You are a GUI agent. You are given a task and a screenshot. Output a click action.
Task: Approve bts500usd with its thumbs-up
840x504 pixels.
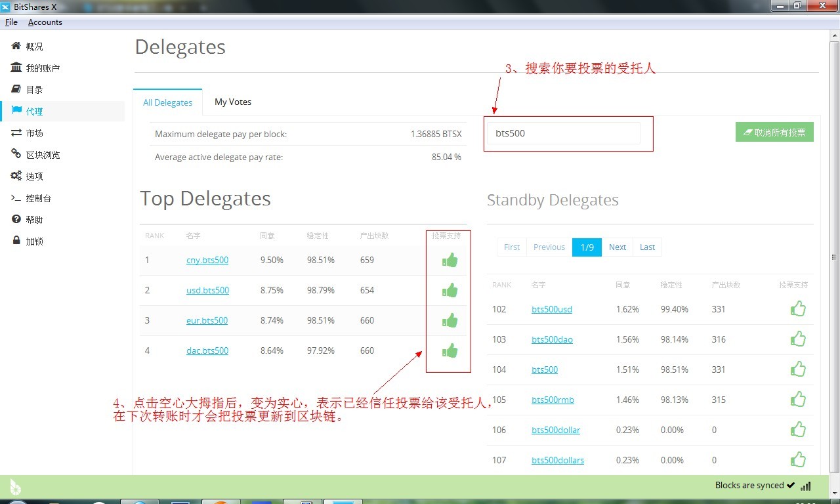(798, 308)
